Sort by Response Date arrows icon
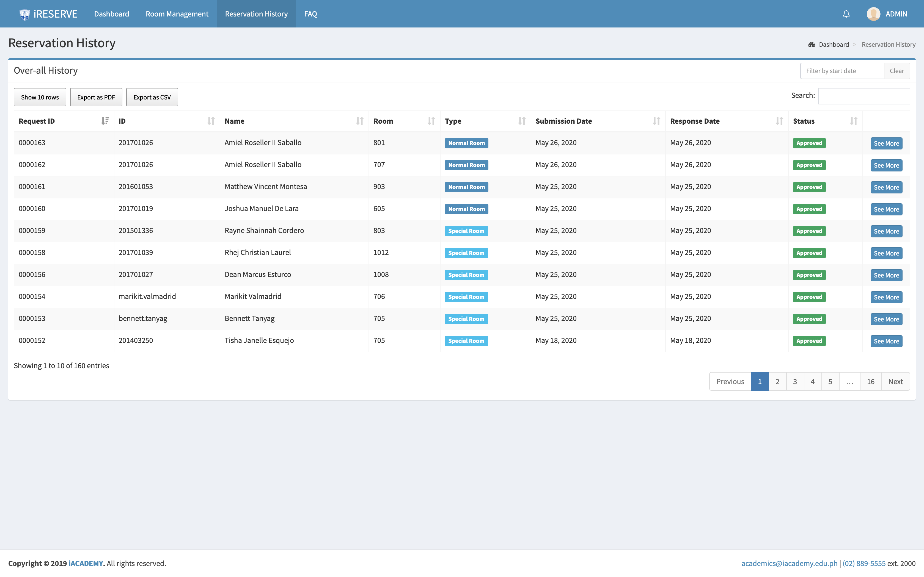This screenshot has height=577, width=924. click(779, 121)
